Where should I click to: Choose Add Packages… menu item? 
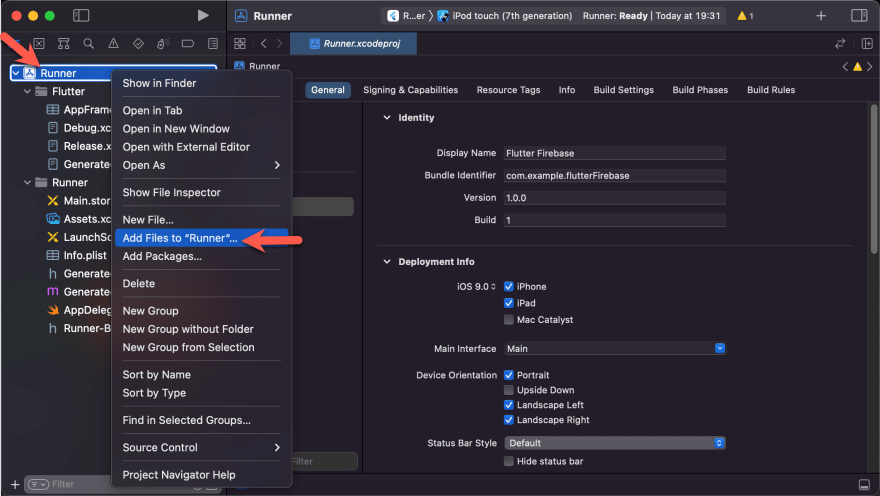click(x=201, y=256)
